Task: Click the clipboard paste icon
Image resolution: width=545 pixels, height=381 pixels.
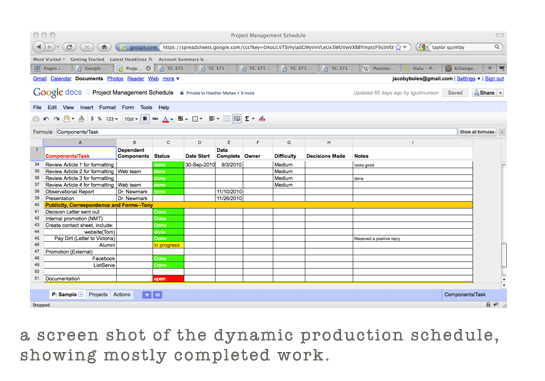Action: [x=66, y=119]
